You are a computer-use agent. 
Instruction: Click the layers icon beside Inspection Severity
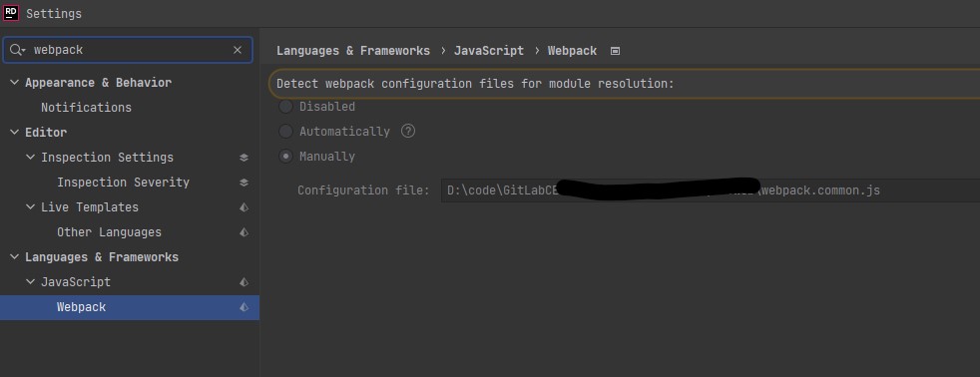click(244, 183)
